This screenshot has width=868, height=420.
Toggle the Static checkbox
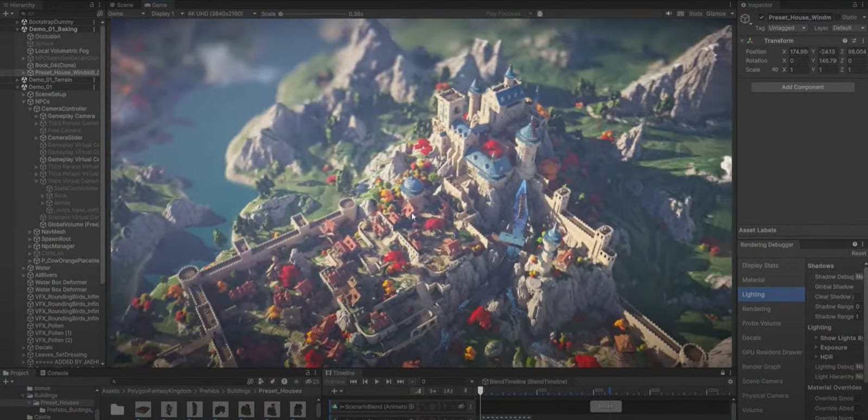(x=837, y=17)
